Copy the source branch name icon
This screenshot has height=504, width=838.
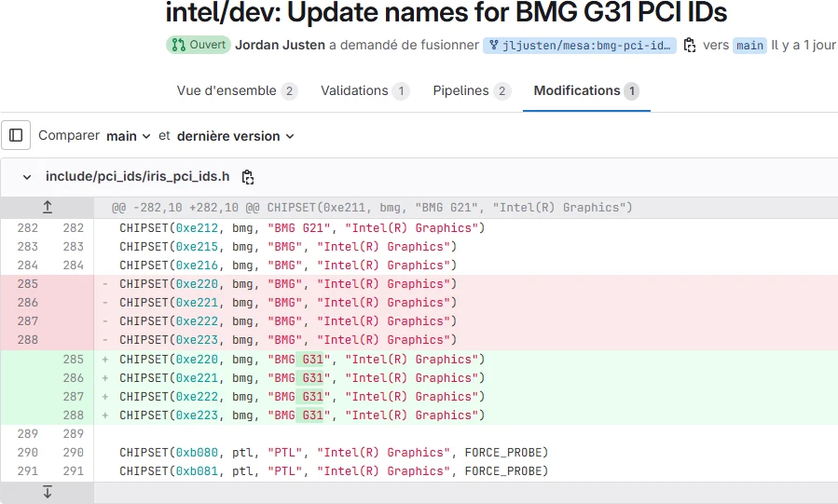[690, 45]
